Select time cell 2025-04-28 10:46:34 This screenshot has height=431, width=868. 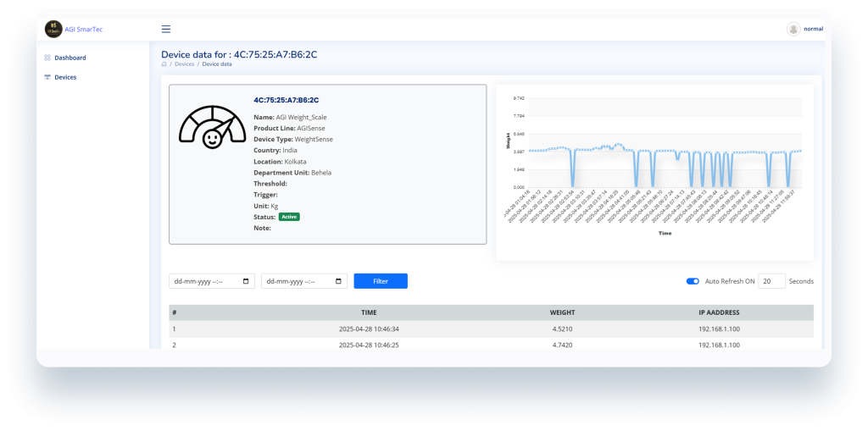tap(369, 329)
